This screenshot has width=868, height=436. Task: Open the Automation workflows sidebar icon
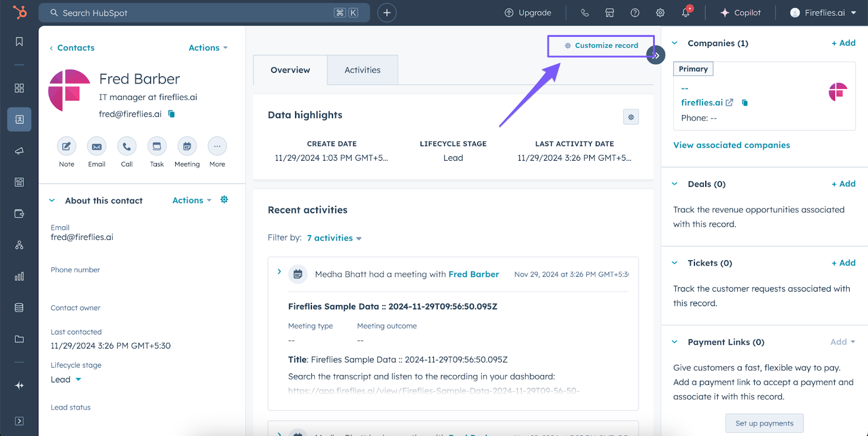click(19, 245)
